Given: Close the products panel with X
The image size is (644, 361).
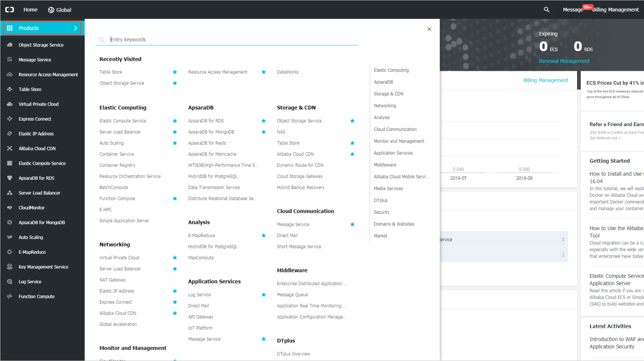Looking at the screenshot, I should tap(429, 29).
